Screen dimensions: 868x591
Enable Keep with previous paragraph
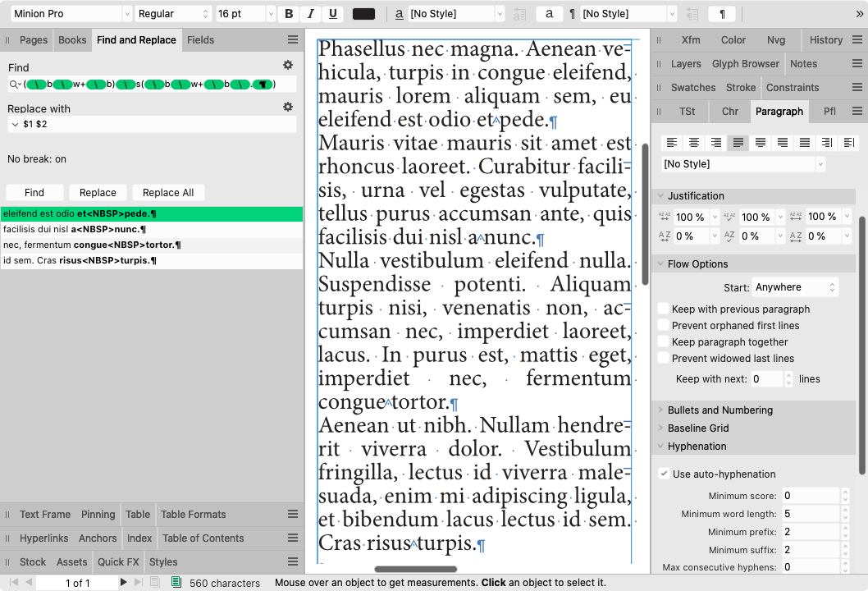point(663,309)
